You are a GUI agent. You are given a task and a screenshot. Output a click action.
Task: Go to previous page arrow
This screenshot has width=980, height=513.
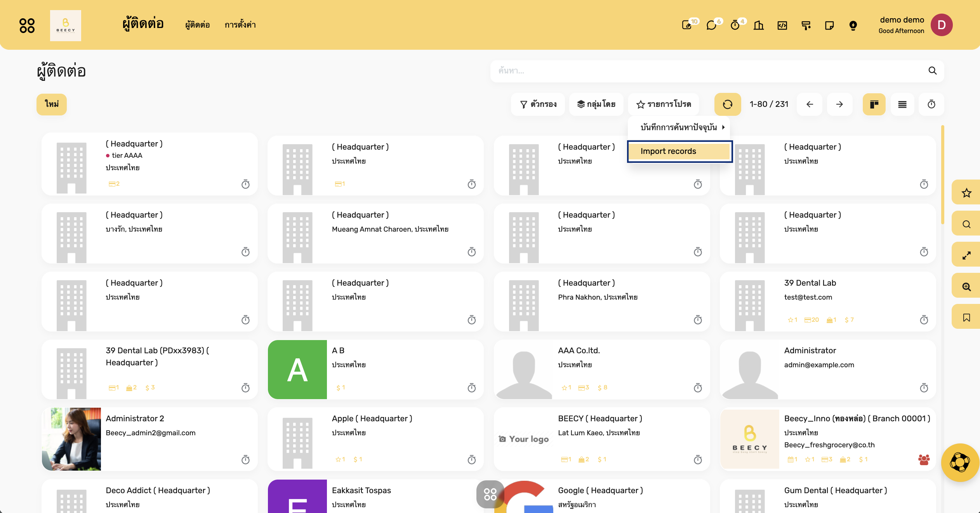point(810,104)
